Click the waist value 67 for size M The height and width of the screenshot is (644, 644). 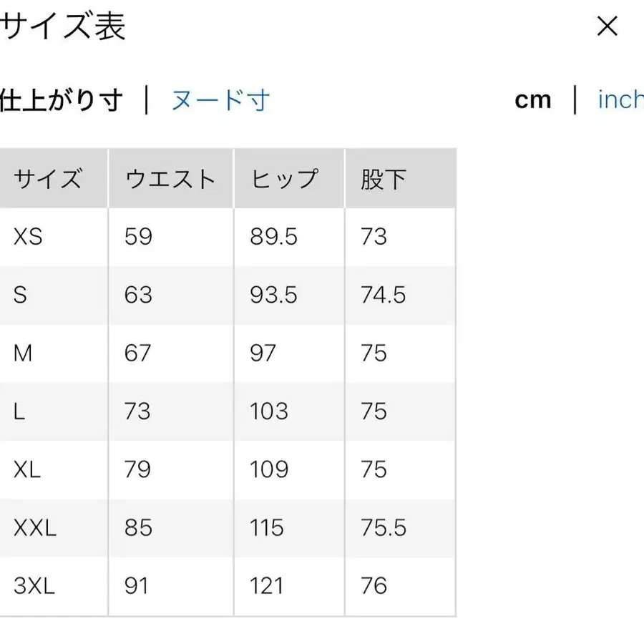pos(137,353)
